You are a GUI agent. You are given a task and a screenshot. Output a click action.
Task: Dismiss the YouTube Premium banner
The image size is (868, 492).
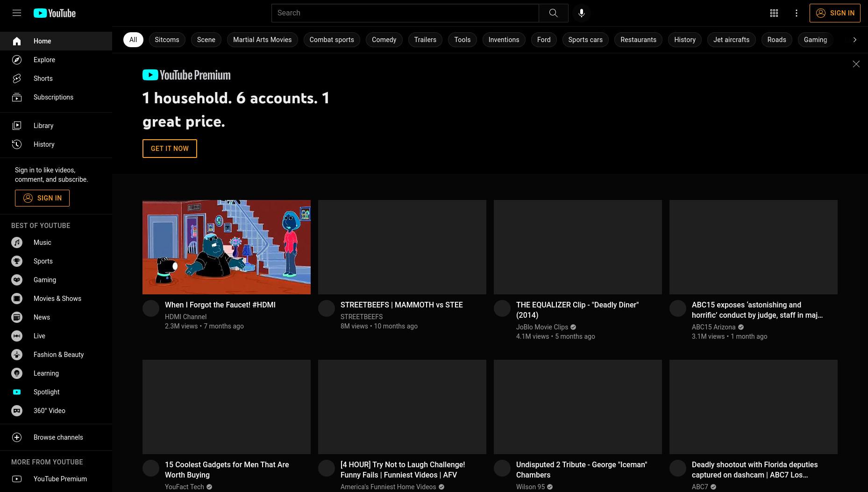click(x=856, y=64)
